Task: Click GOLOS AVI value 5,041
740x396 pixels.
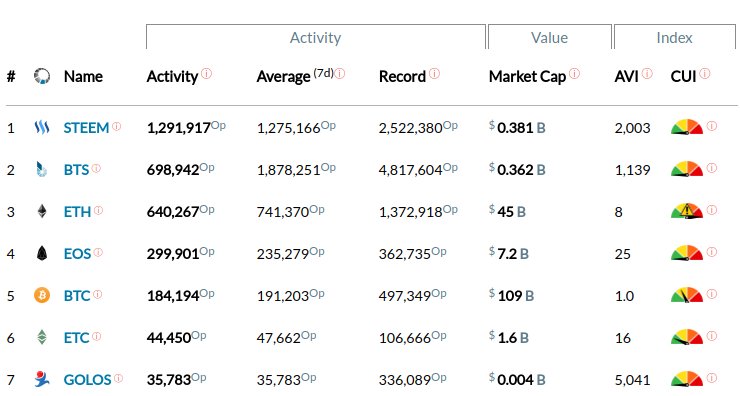Action: click(x=632, y=379)
